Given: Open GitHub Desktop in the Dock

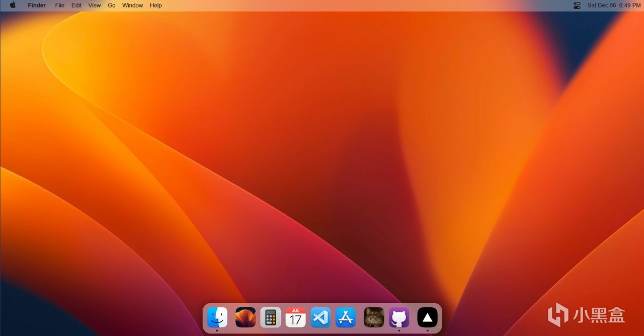Looking at the screenshot, I should pos(399,317).
